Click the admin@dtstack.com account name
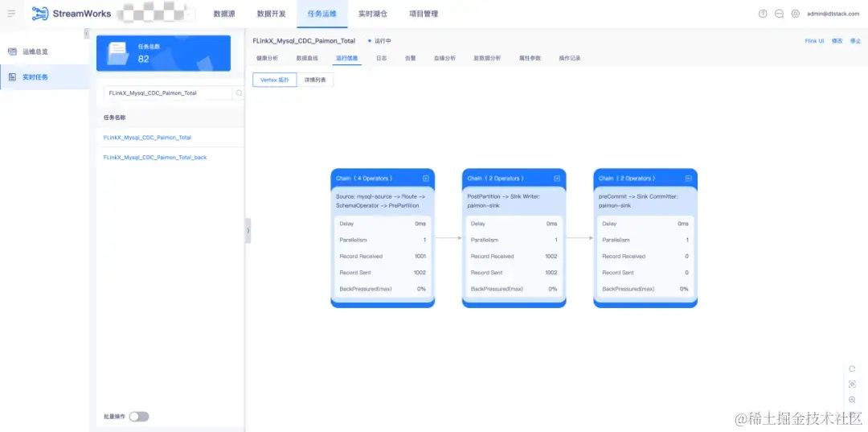 tap(833, 14)
